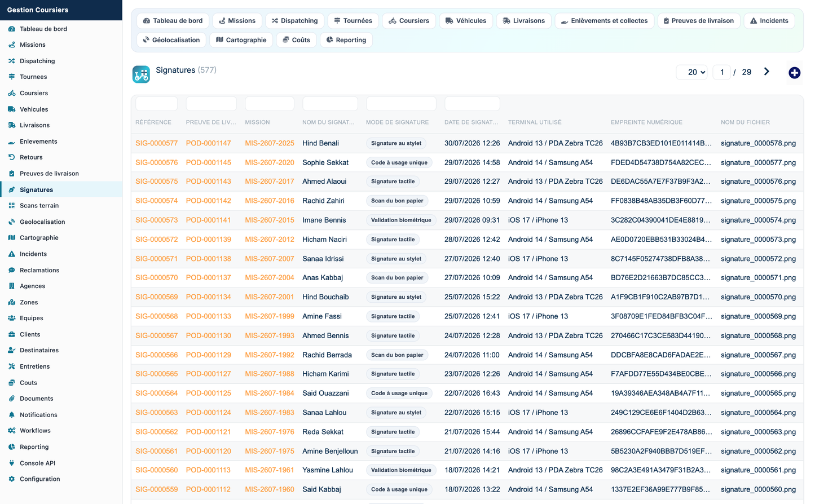Go to next page with chevron arrow
This screenshot has height=504, width=815.
[766, 72]
